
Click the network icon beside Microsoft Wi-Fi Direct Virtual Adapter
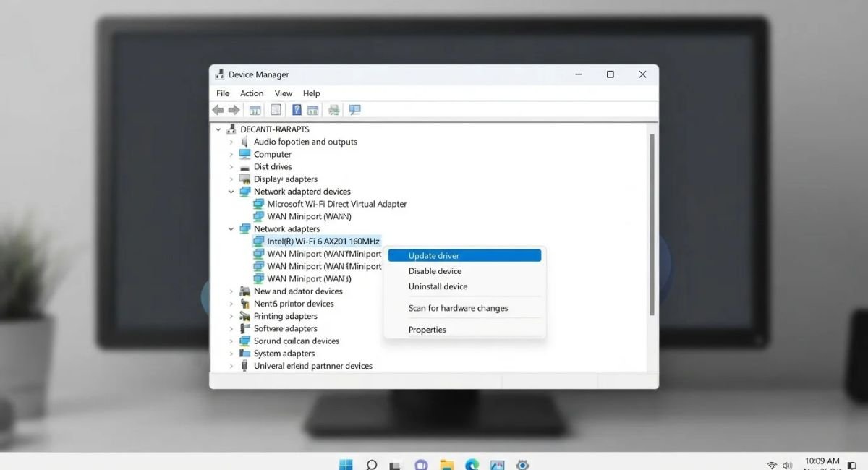pyautogui.click(x=258, y=204)
